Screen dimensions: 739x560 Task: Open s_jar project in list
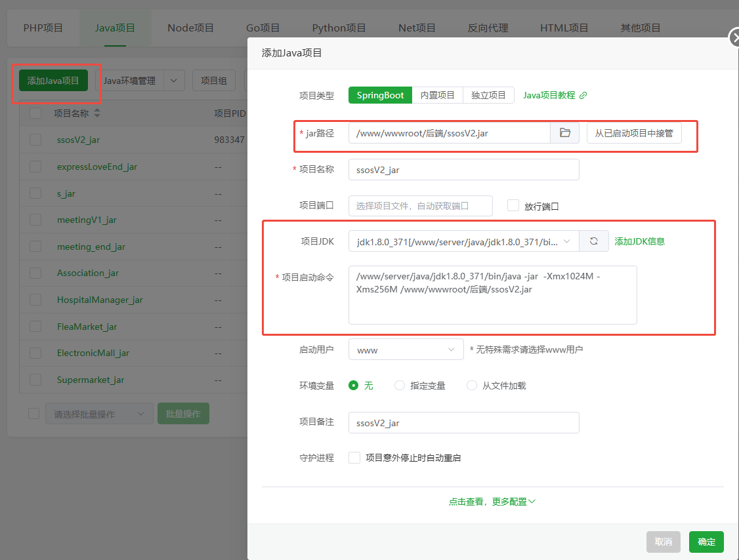click(x=66, y=193)
